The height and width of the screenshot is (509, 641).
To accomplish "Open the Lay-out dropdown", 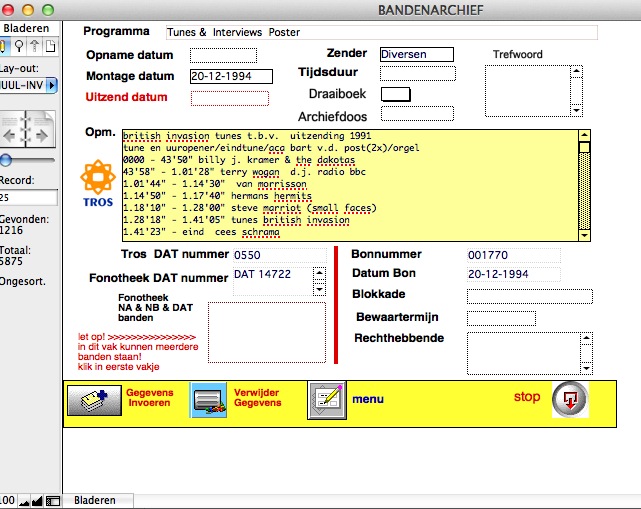I will pyautogui.click(x=52, y=86).
